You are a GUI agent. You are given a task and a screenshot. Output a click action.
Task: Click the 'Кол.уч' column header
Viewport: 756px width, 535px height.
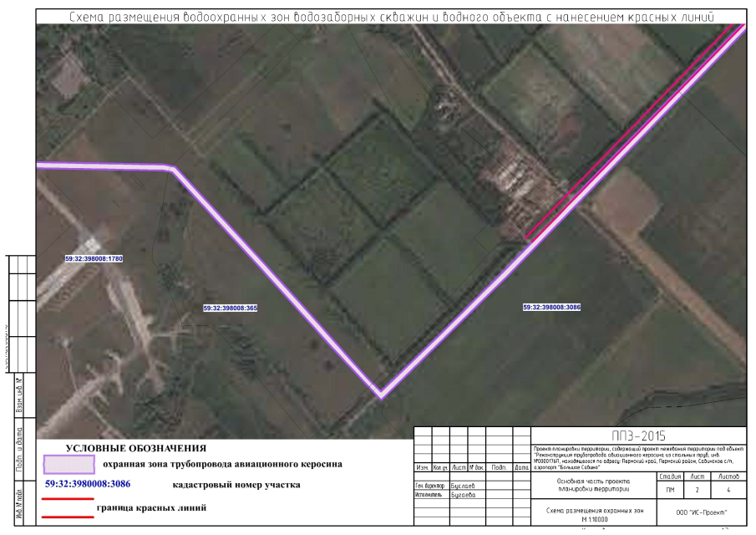(441, 467)
